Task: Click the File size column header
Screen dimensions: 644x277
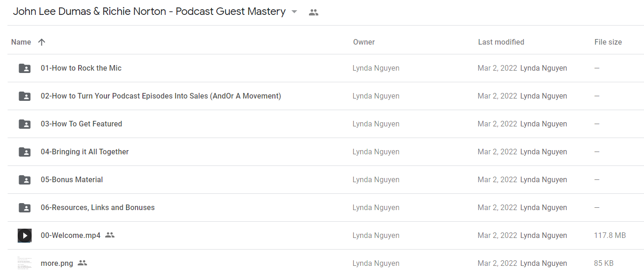Action: coord(608,42)
